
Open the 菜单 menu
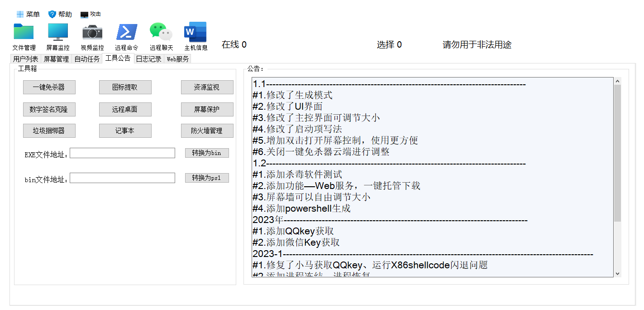[x=28, y=14]
